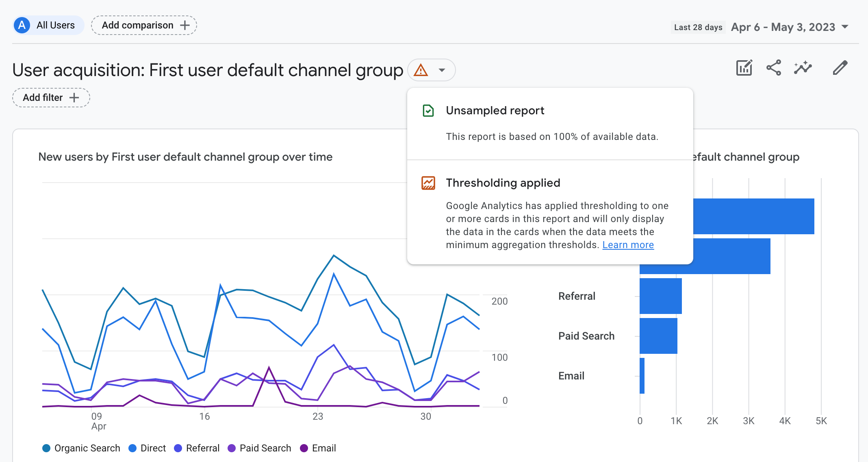This screenshot has height=462, width=868.
Task: Click the blue All Users avatar
Action: coord(22,25)
